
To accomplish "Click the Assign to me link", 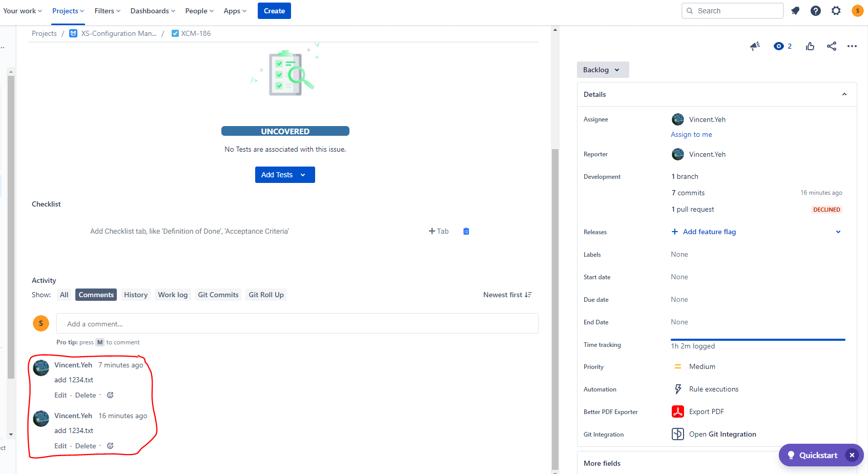I will click(x=691, y=134).
